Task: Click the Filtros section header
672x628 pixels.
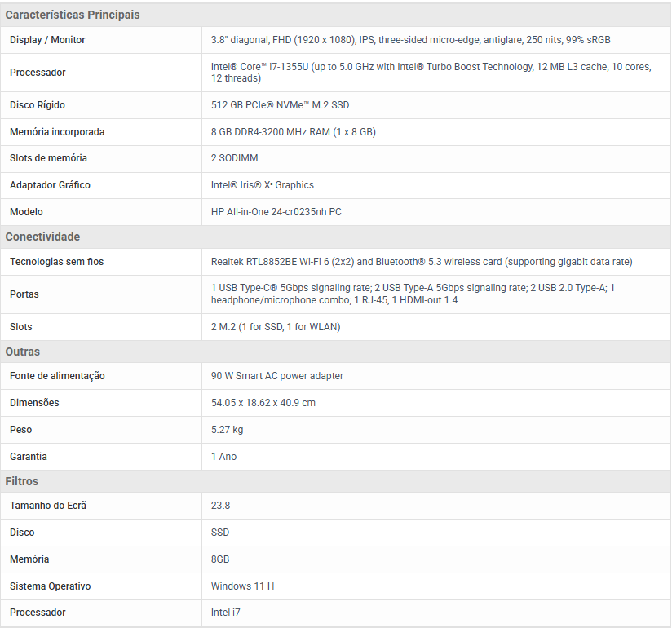Action: coord(22,481)
